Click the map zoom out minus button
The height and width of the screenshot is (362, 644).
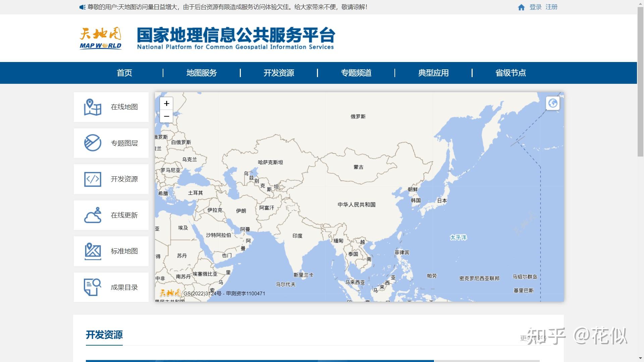click(x=166, y=116)
